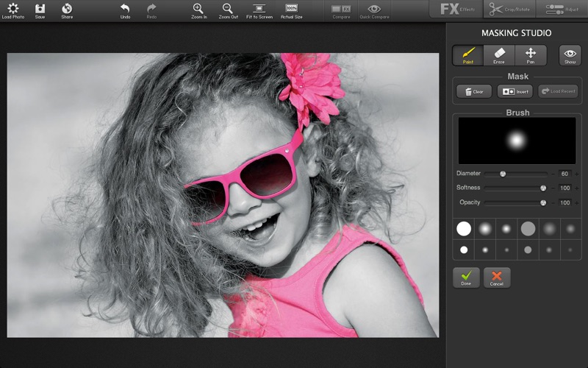
Task: Fit the image to screen
Action: point(259,8)
